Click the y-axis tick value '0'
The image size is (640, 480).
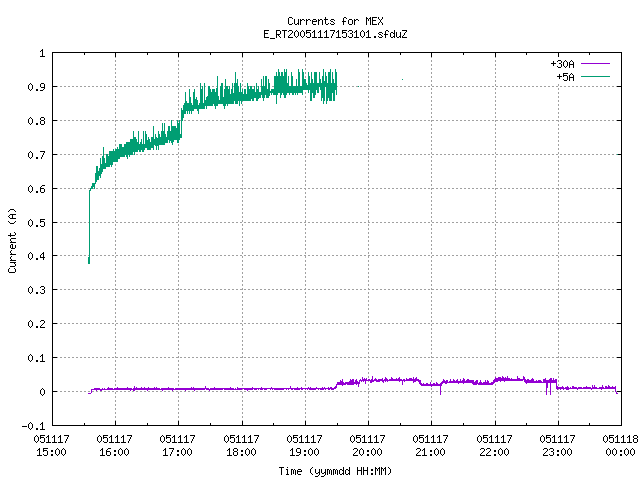click(x=42, y=392)
